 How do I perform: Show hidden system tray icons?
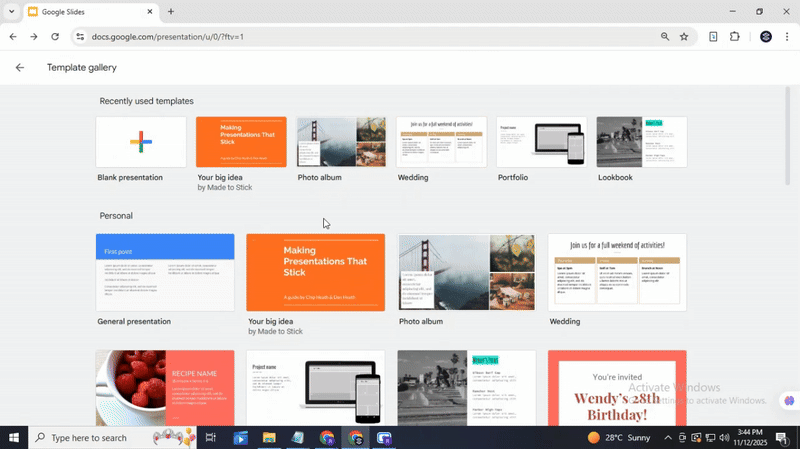click(669, 438)
